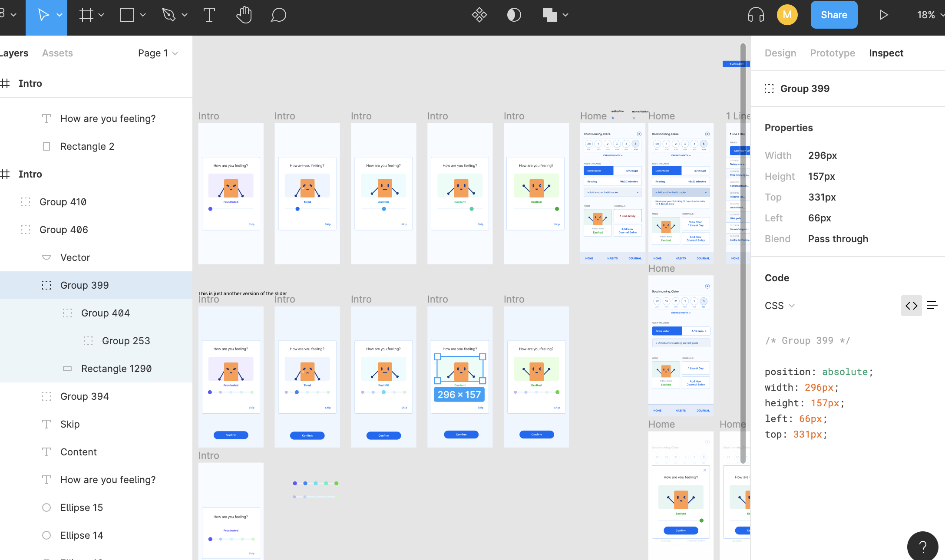
Task: Select the Pen tool
Action: point(169,15)
